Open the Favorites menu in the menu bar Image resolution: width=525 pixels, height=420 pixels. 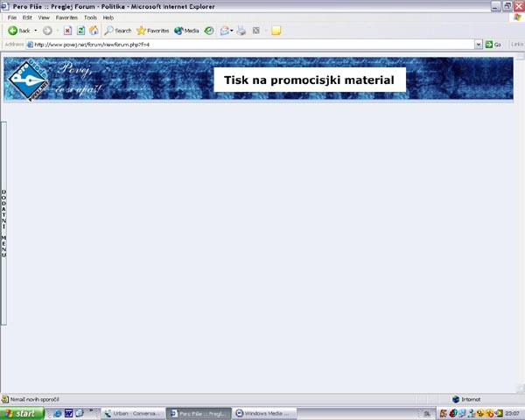pyautogui.click(x=66, y=17)
